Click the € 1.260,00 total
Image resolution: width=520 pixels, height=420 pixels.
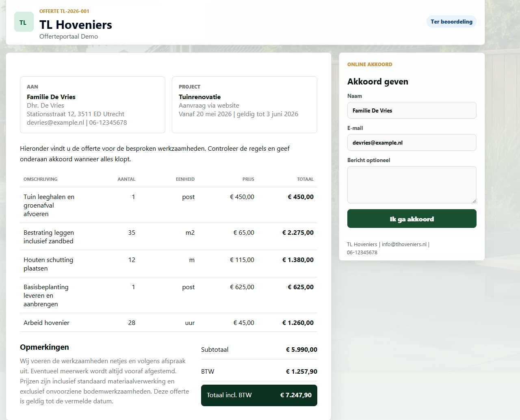[298, 323]
